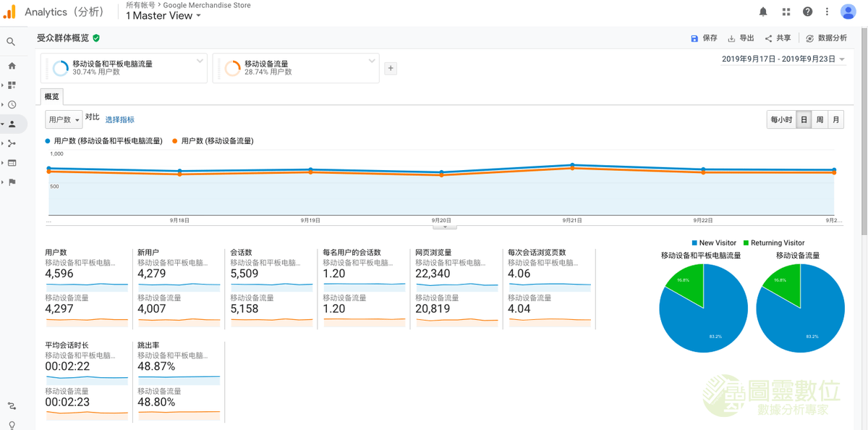Image resolution: width=868 pixels, height=430 pixels.
Task: Click blue legend dot for 移动设备和平板电脑流量
Action: (48, 141)
